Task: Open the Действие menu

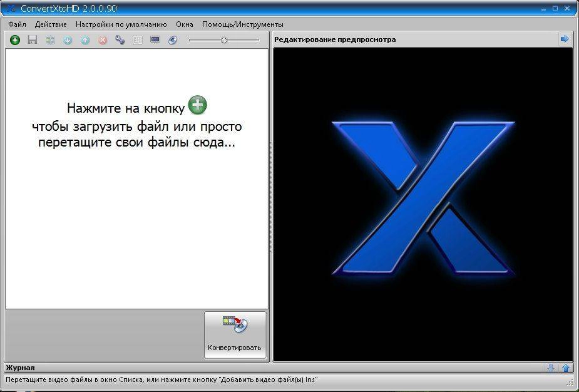Action: [x=51, y=24]
